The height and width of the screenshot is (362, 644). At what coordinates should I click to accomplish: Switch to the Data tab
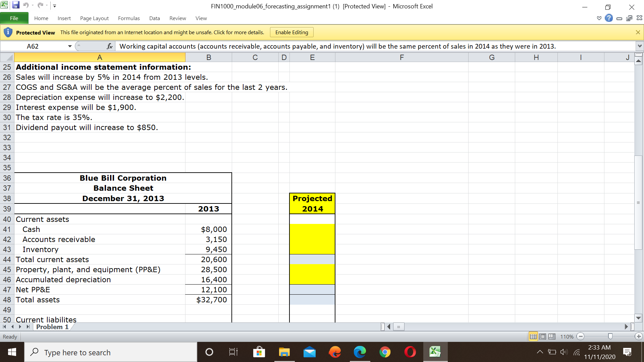point(155,18)
